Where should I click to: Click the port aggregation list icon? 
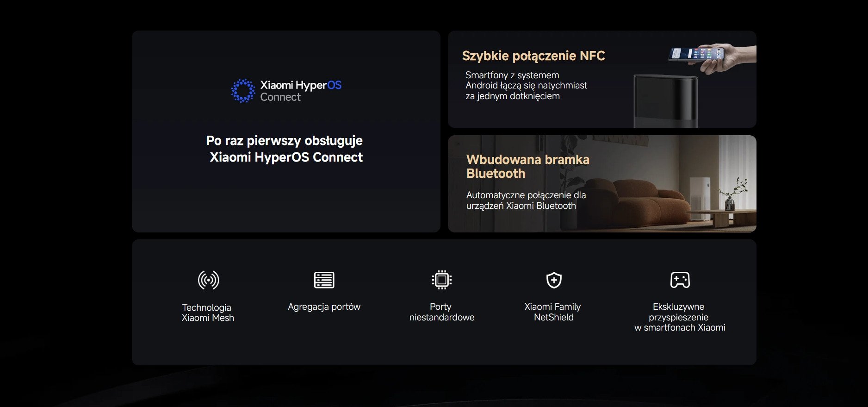(324, 280)
